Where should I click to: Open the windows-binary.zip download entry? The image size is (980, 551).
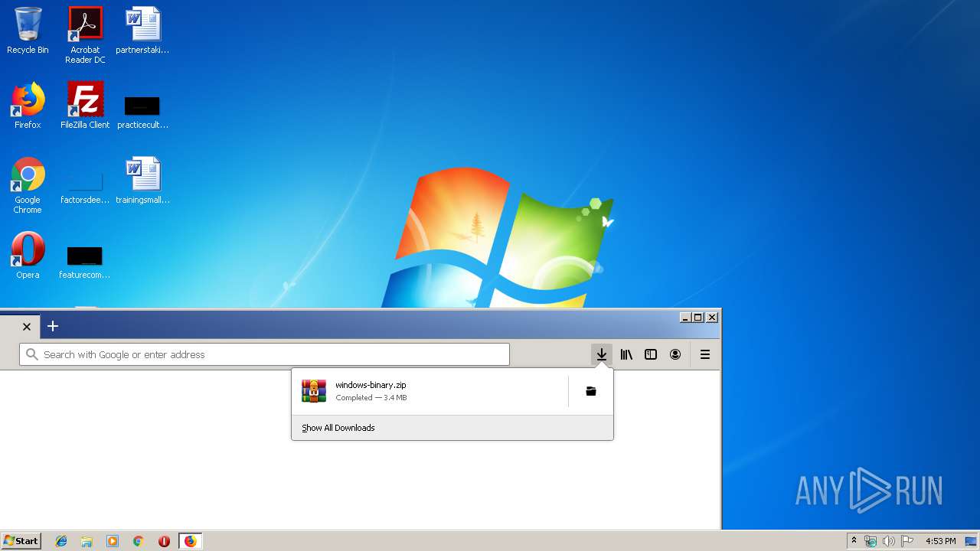click(430, 391)
